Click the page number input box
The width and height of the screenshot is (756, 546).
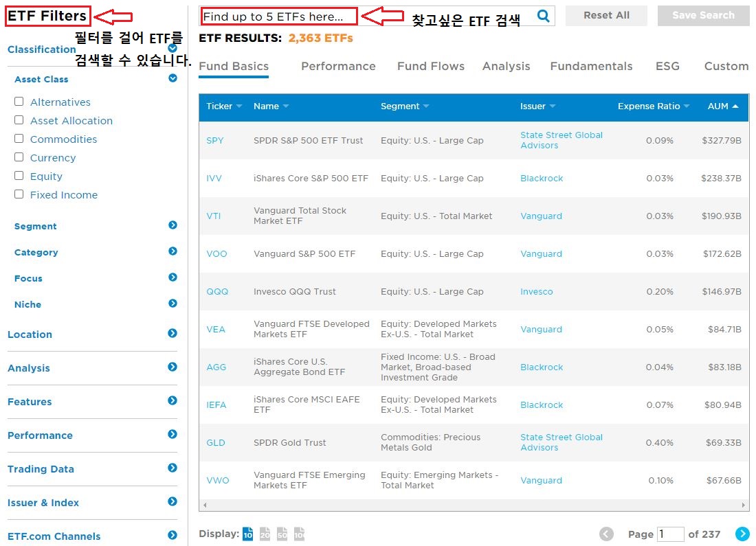[671, 534]
